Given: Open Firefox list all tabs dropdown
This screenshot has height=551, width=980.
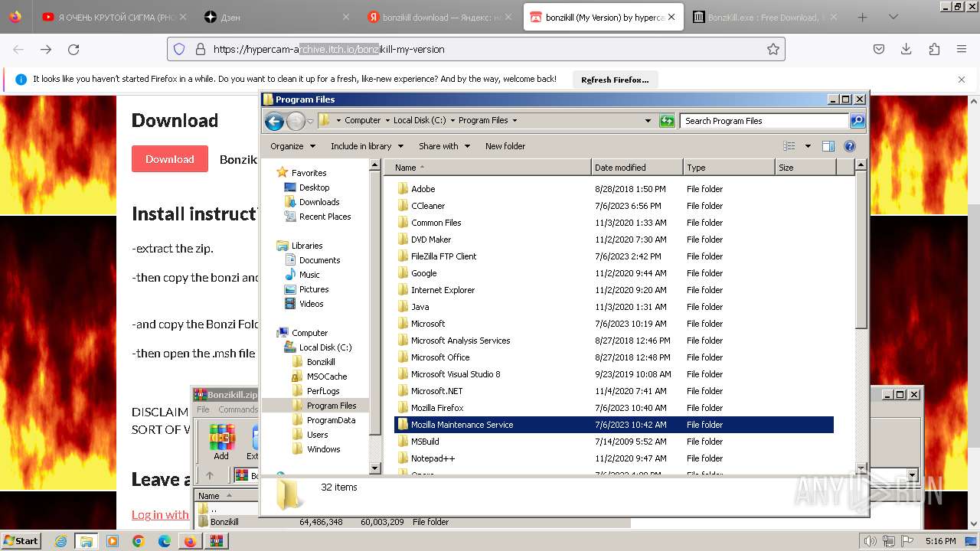Looking at the screenshot, I should pyautogui.click(x=893, y=17).
